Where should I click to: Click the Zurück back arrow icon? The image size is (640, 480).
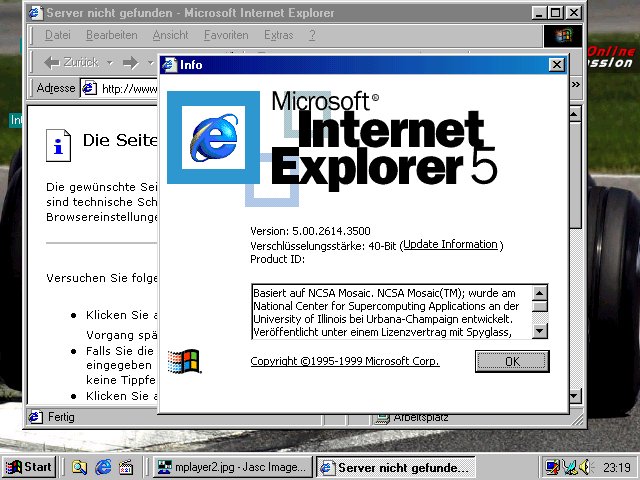click(52, 62)
